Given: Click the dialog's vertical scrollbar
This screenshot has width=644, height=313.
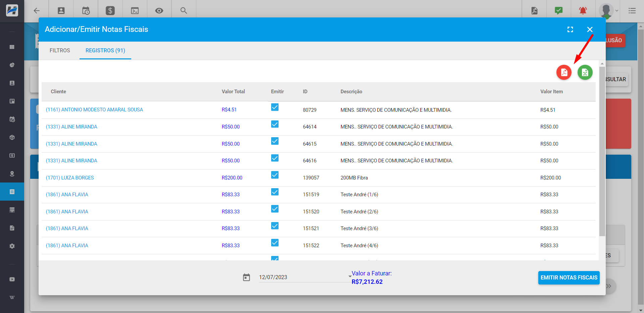Looking at the screenshot, I should point(602,151).
